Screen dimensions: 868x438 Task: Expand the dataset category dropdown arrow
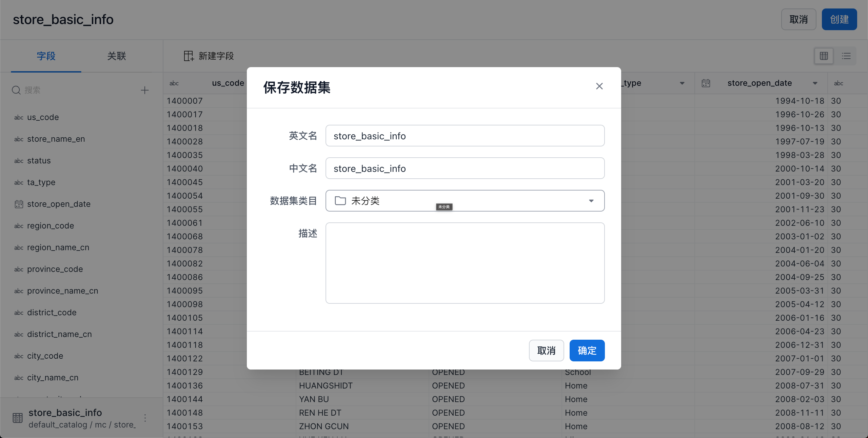click(x=591, y=201)
